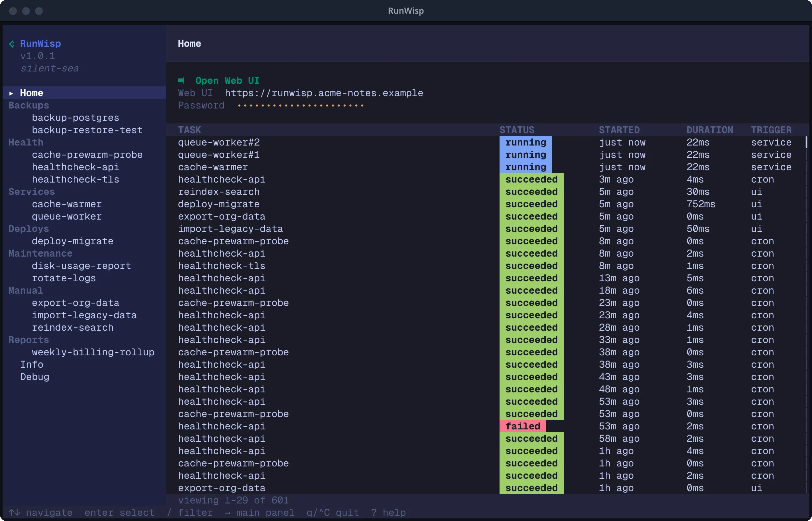Click the running badge for cache-warmer
The height and width of the screenshot is (521, 812).
(526, 167)
